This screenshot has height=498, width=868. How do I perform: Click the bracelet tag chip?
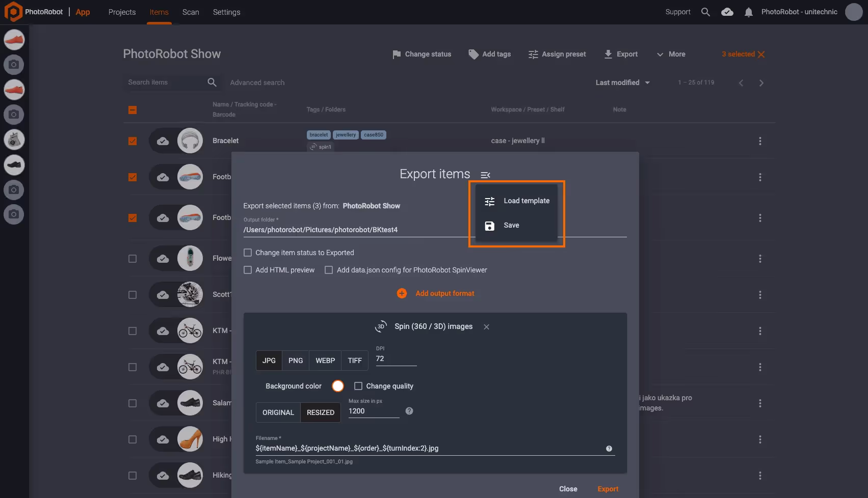coord(319,135)
